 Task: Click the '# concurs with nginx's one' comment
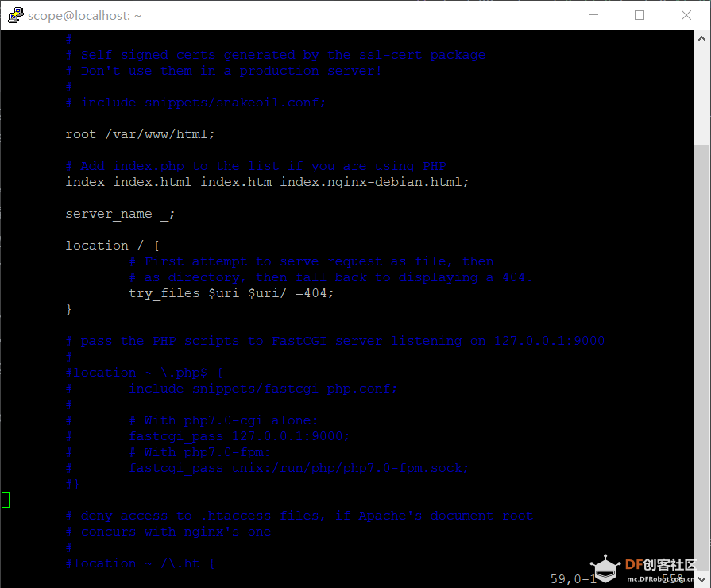[168, 532]
